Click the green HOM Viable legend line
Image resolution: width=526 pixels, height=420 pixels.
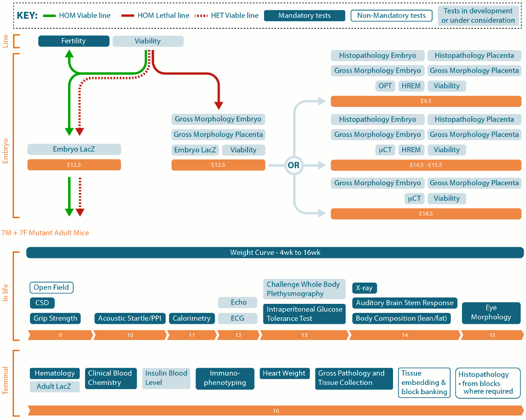point(50,16)
